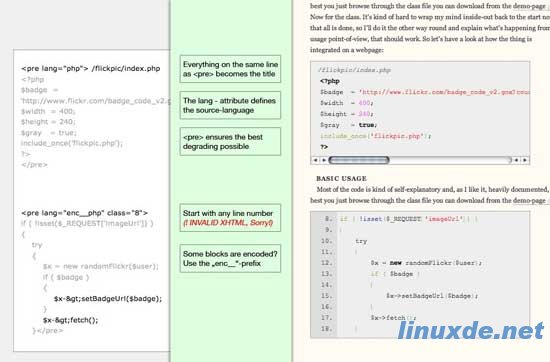Click the first '</pre>' closing tag in the source panel

click(34, 165)
